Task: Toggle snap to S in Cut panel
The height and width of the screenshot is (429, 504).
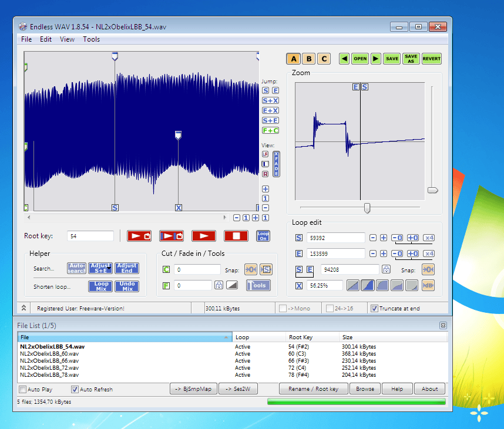Action: 266,269
